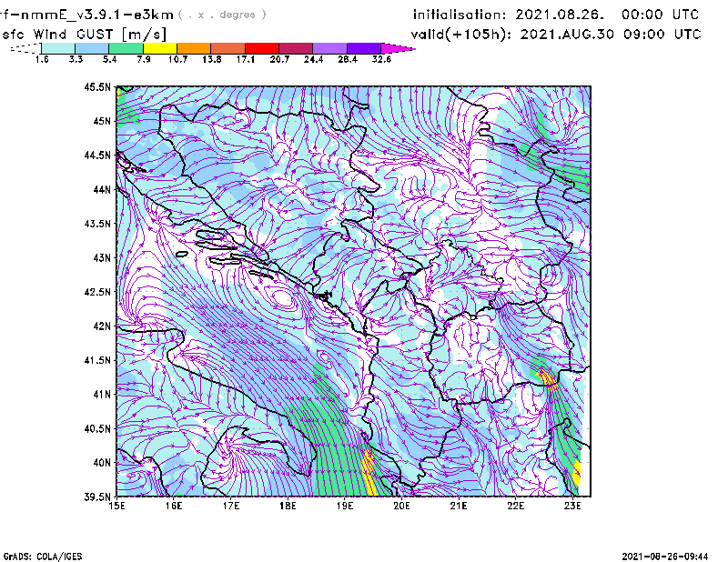Click the '00:00 UTC' initialisation time
The image size is (728, 562).
(x=661, y=15)
